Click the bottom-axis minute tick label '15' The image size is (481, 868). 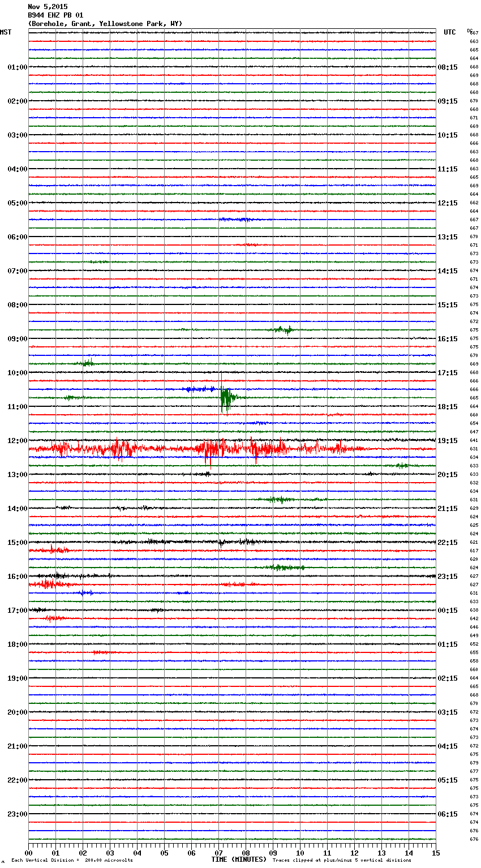coord(436,853)
